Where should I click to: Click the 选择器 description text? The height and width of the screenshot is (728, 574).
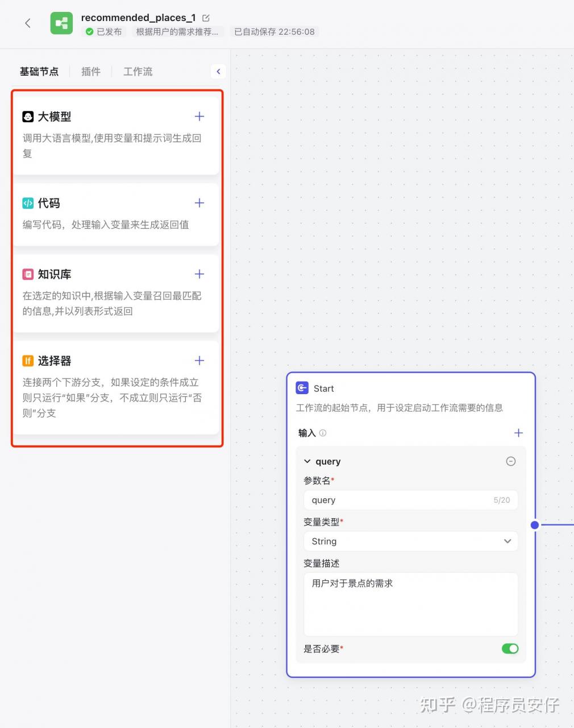pyautogui.click(x=112, y=398)
